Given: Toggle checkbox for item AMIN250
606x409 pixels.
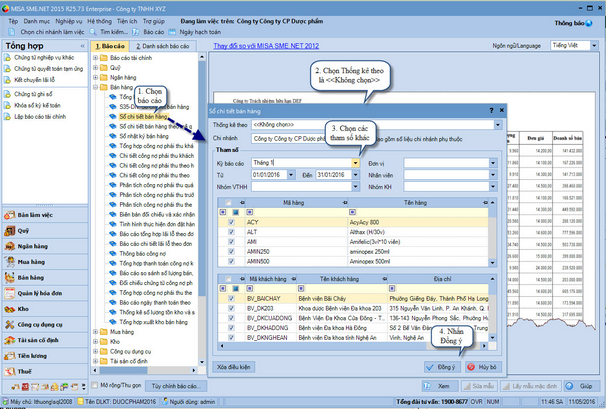Looking at the screenshot, I should [231, 252].
